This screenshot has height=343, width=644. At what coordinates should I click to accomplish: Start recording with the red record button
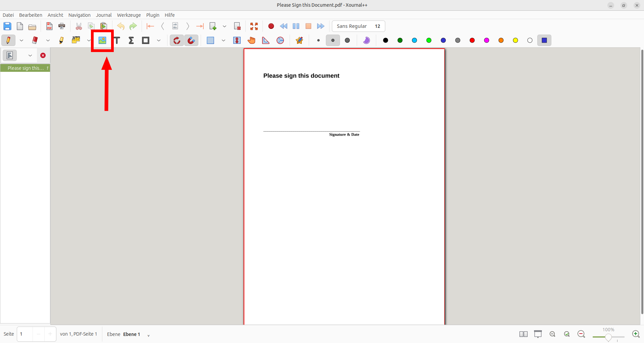point(271,26)
